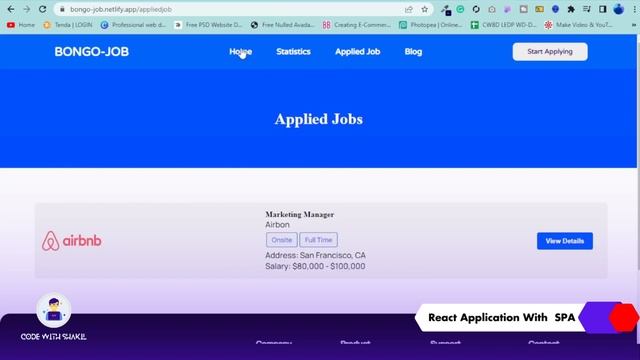Click the airbnb company logo
Viewport: 640px width, 360px height.
pyautogui.click(x=71, y=241)
